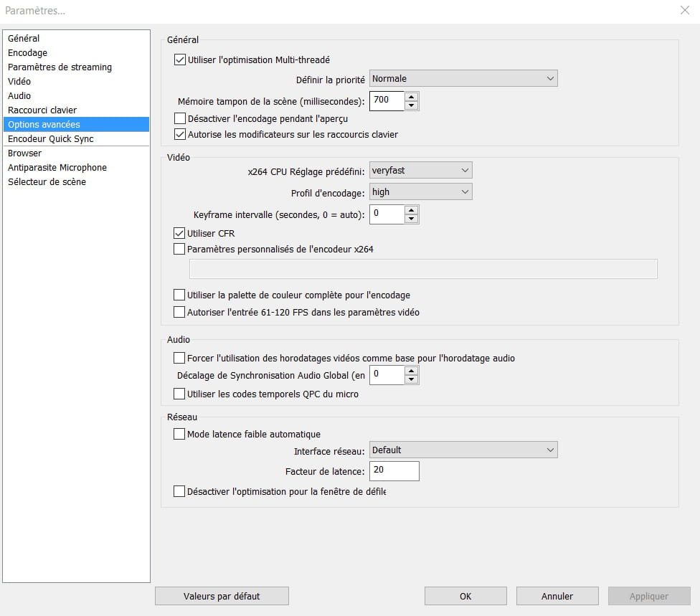Click the Facteur de latence field
This screenshot has height=616, width=700.
[394, 471]
